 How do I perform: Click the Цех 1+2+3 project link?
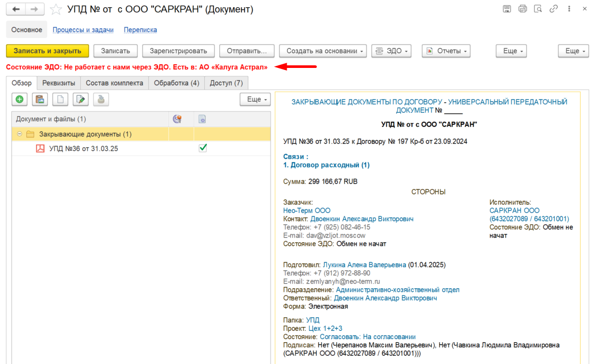coord(325,329)
